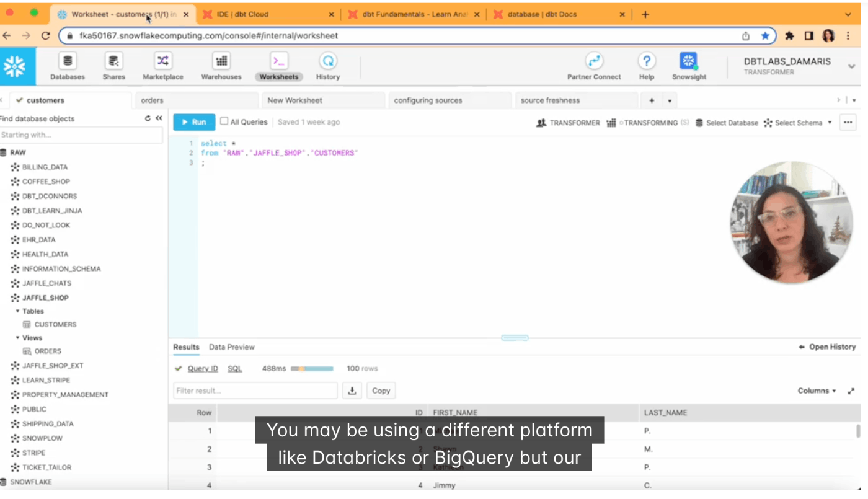Open the Marketplace icon
The image size is (868, 499).
click(162, 61)
